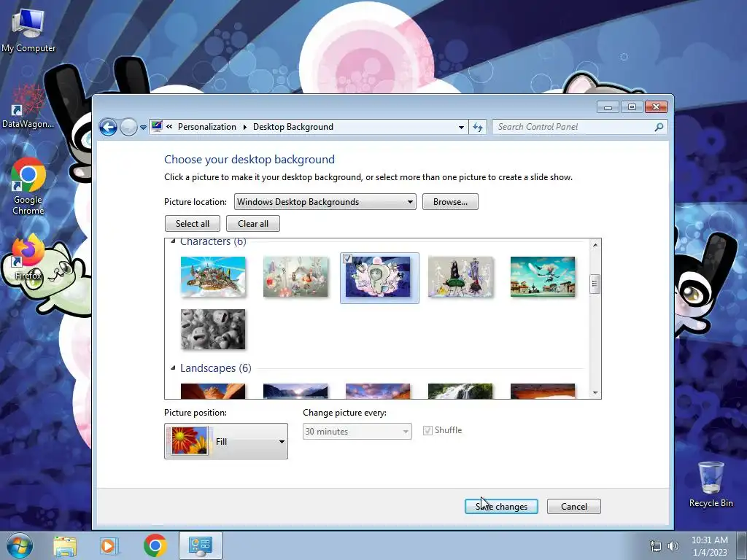Screen dimensions: 747x560
Task: Open Chrome from the taskbar
Action: click(x=155, y=545)
